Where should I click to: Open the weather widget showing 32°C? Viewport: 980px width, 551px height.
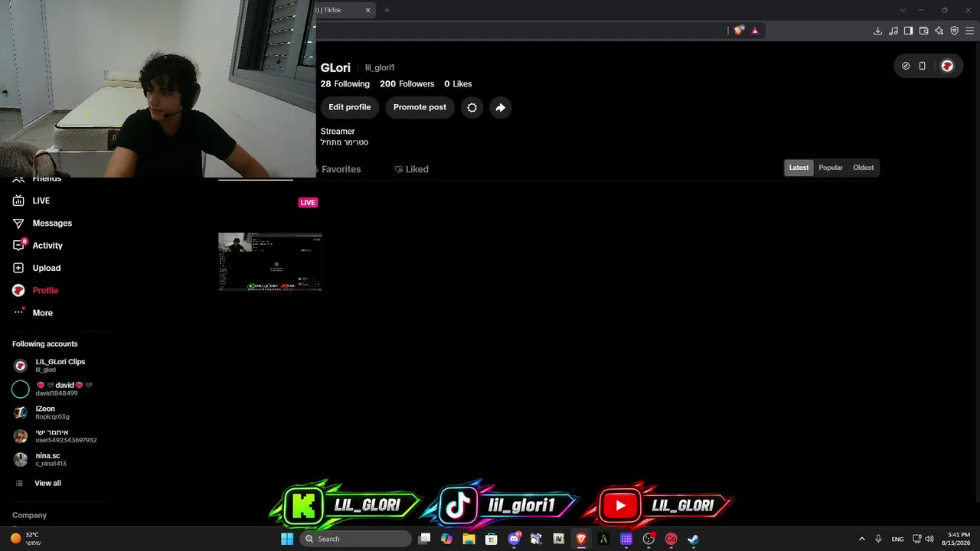pos(25,539)
